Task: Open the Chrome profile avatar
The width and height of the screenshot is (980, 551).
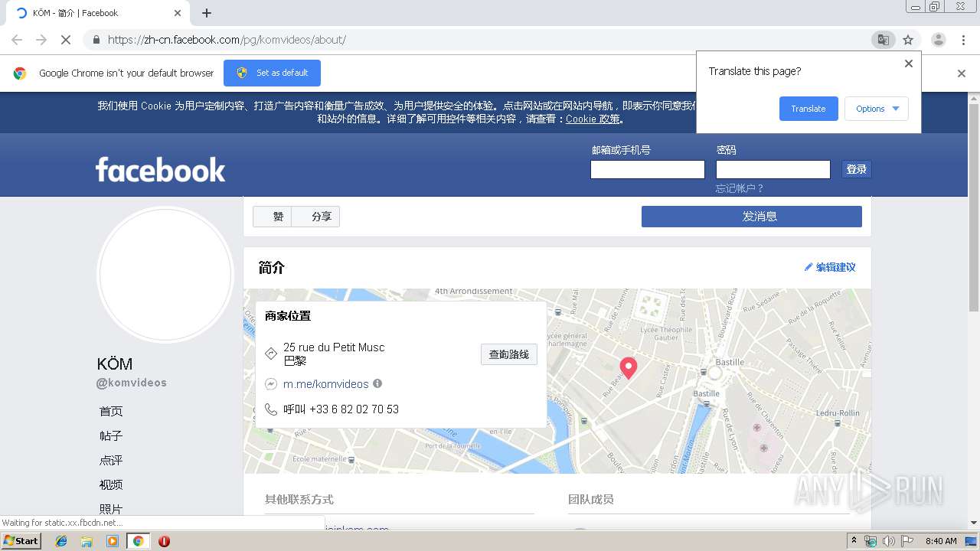Action: pyautogui.click(x=938, y=40)
